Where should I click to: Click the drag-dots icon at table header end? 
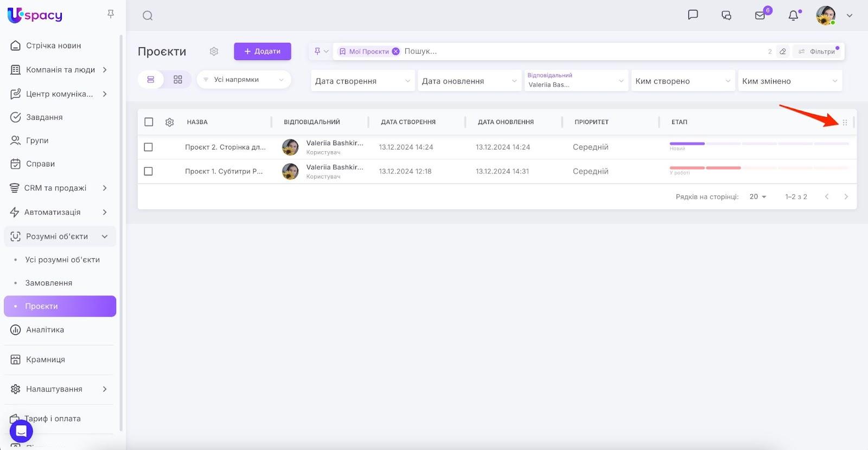[845, 123]
